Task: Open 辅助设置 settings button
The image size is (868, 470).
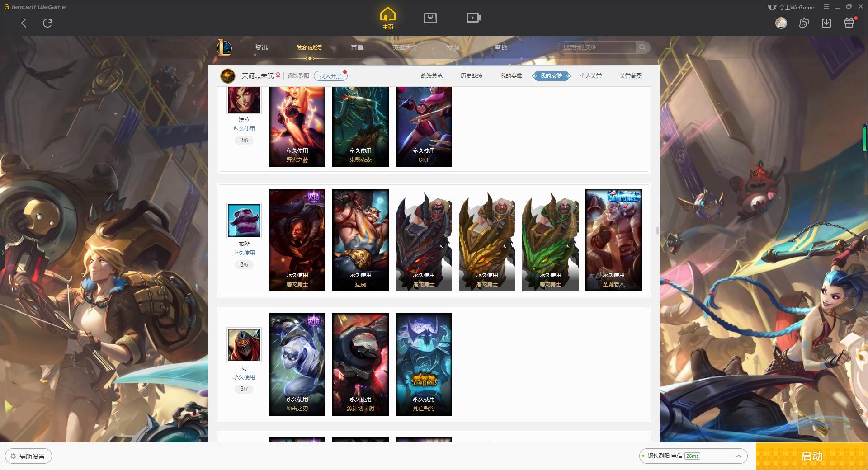Action: 28,456
